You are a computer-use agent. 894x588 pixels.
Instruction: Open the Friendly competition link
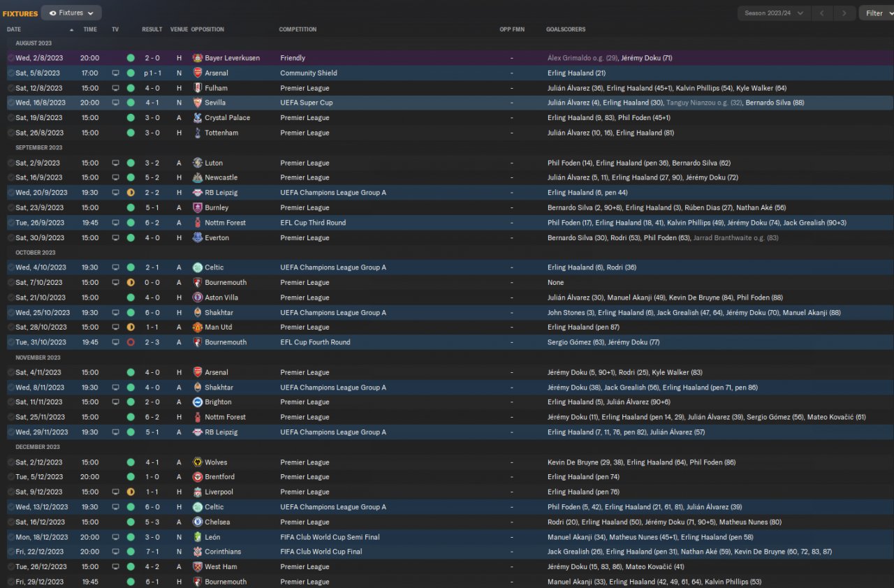[x=293, y=58]
